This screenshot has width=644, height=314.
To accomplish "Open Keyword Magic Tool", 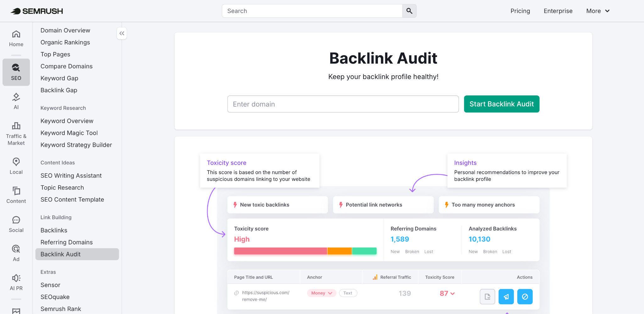I will pos(69,133).
